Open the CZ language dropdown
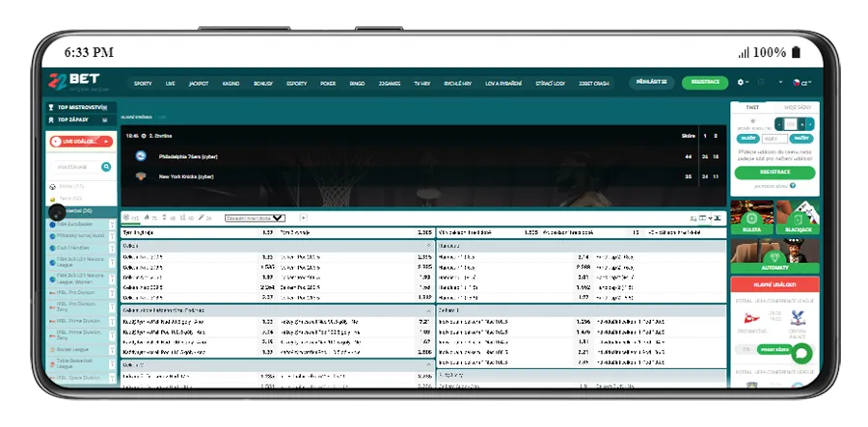This screenshot has width=868, height=427. (x=800, y=83)
